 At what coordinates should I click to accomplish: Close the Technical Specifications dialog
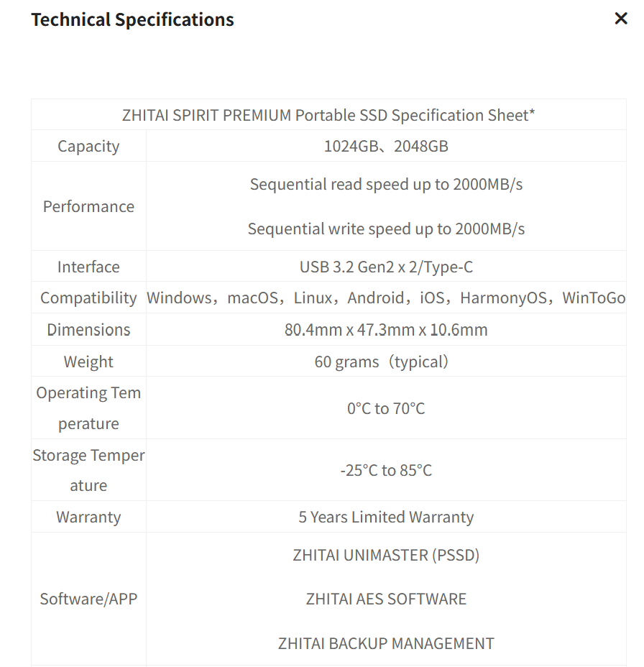click(621, 19)
